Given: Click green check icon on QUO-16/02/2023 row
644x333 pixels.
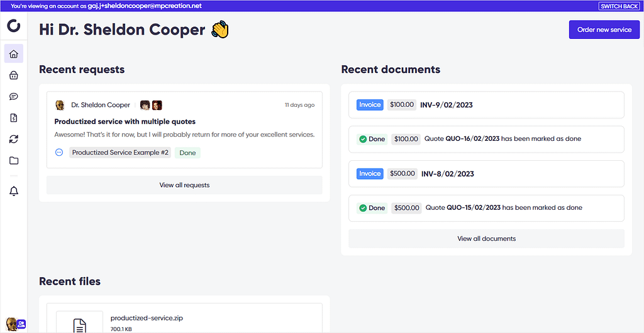Looking at the screenshot, I should click(363, 139).
